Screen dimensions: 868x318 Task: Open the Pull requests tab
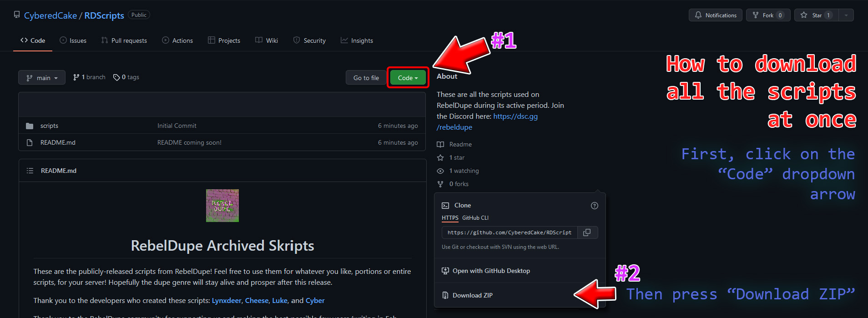click(124, 40)
